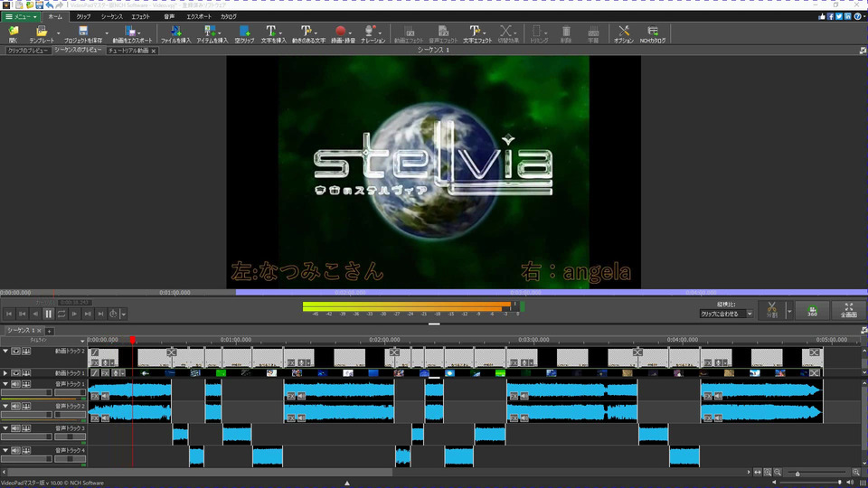The image size is (868, 488).
Task: Click timeline zoom-to-fit icon at bottom right
Action: [758, 473]
